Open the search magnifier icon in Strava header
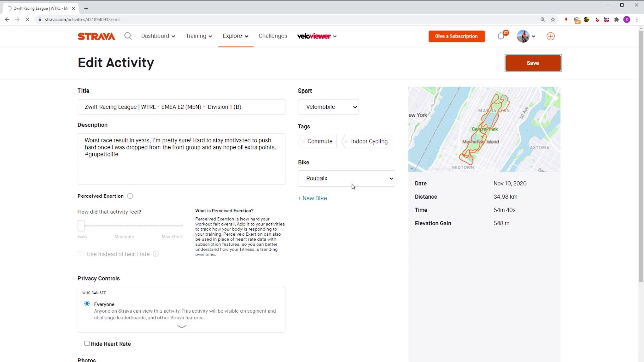The image size is (644, 362). pos(128,36)
